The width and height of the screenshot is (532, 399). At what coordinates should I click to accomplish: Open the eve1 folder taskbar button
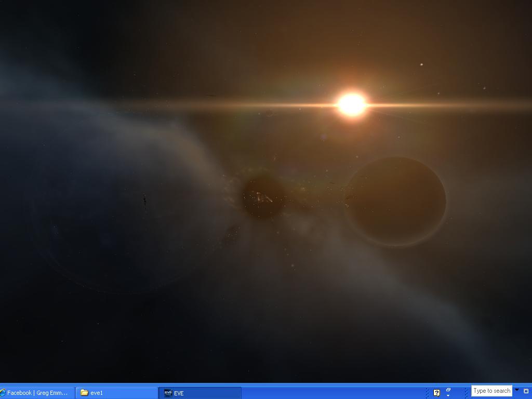tap(116, 393)
